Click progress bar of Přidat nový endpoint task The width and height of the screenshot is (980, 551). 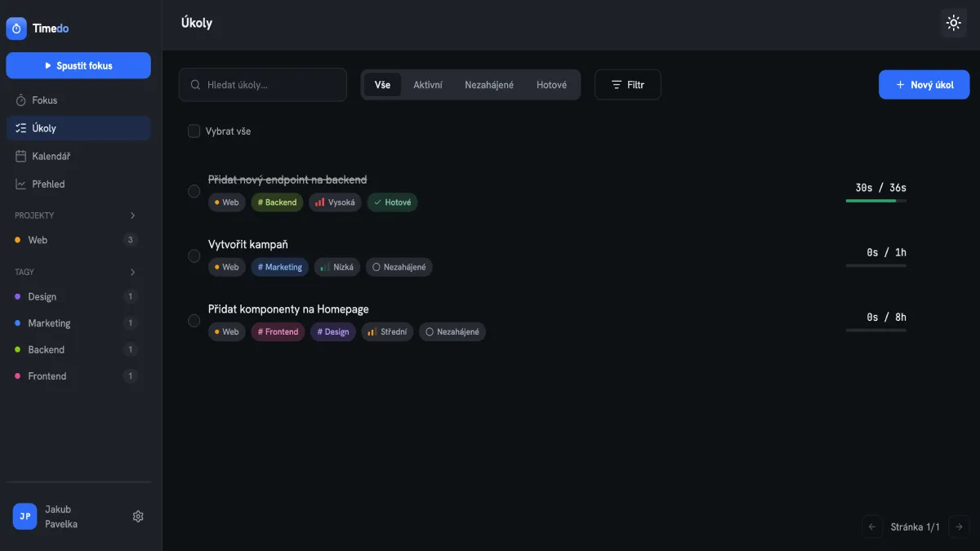tap(876, 201)
